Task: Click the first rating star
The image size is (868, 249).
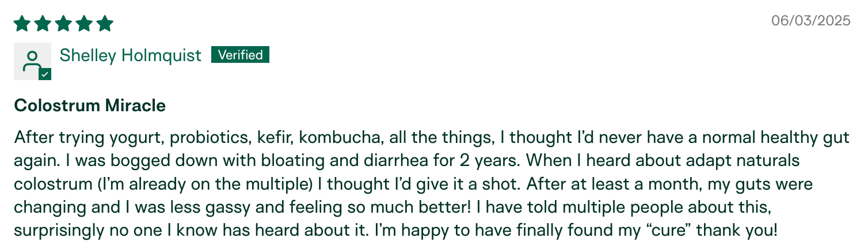Action: tap(22, 24)
